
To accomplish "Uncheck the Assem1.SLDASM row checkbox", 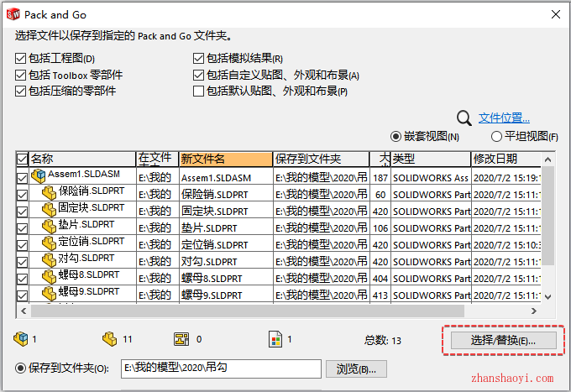I will tap(22, 178).
